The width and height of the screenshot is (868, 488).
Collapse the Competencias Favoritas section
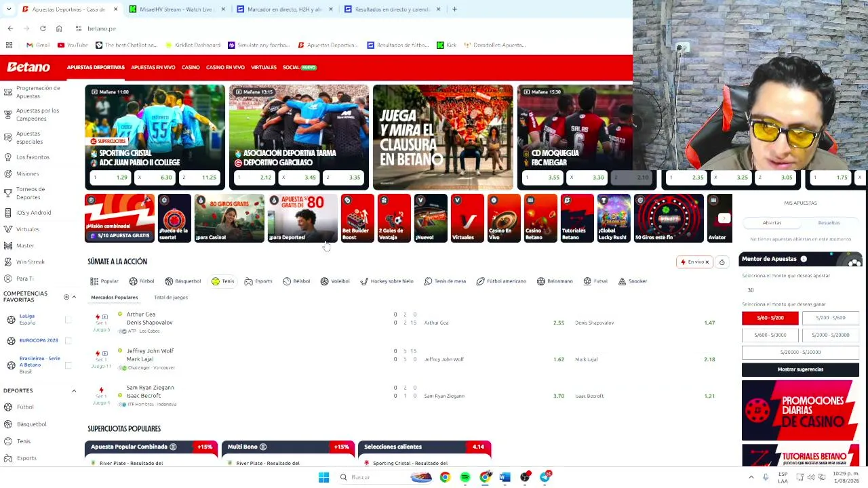[x=74, y=297]
